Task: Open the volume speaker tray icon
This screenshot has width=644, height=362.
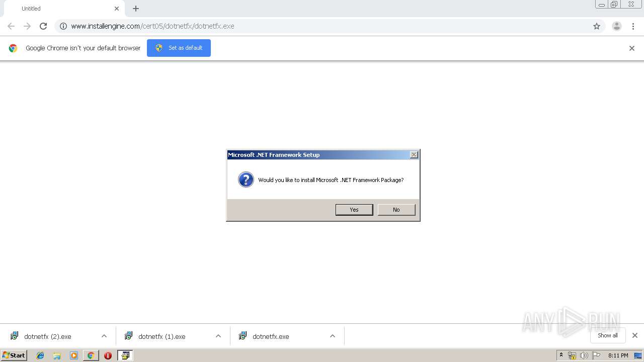Action: point(584,355)
